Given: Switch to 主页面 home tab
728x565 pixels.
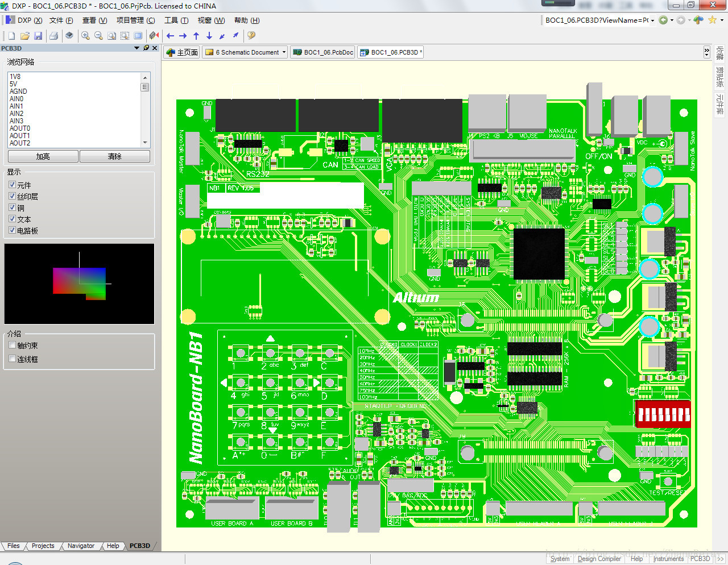Looking at the screenshot, I should (182, 52).
